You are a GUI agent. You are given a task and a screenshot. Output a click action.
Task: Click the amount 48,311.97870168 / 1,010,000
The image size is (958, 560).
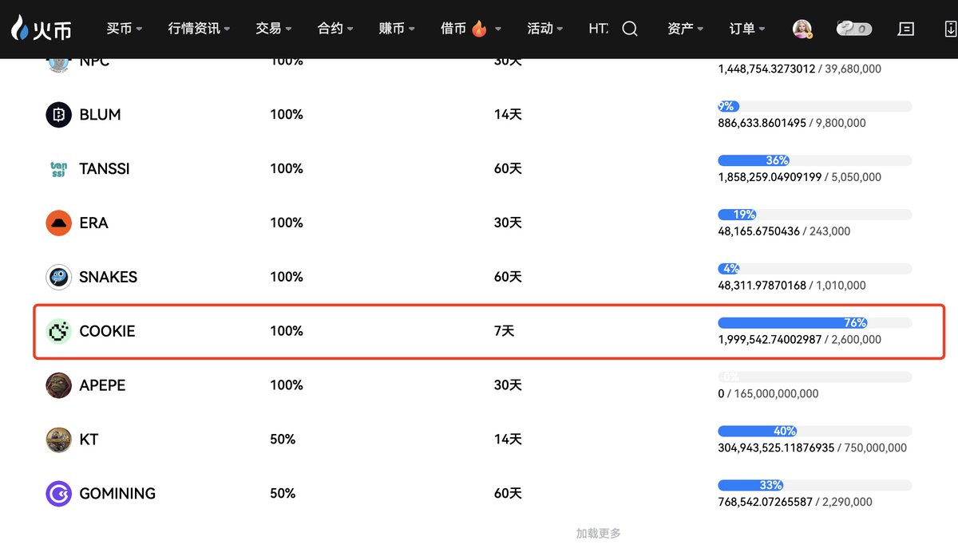792,286
